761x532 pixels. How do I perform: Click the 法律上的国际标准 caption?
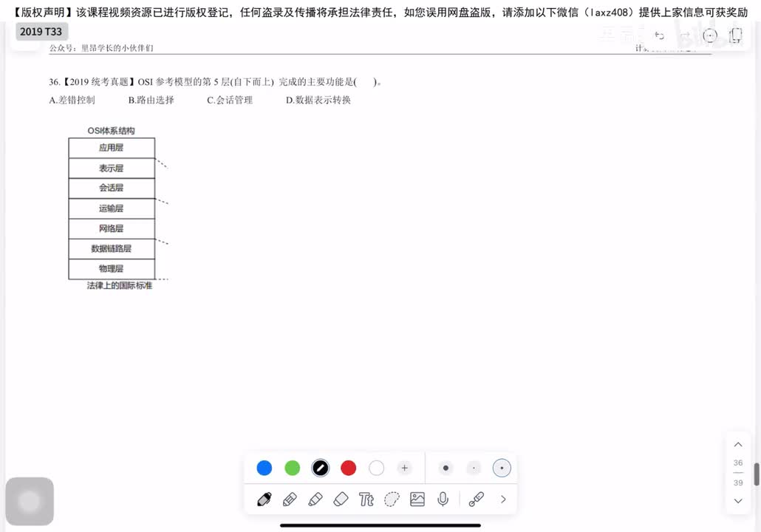120,285
